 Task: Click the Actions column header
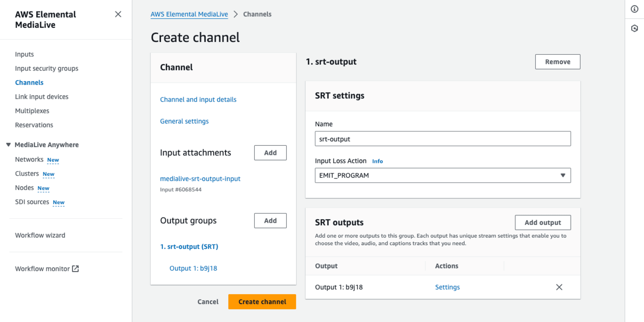[447, 266]
